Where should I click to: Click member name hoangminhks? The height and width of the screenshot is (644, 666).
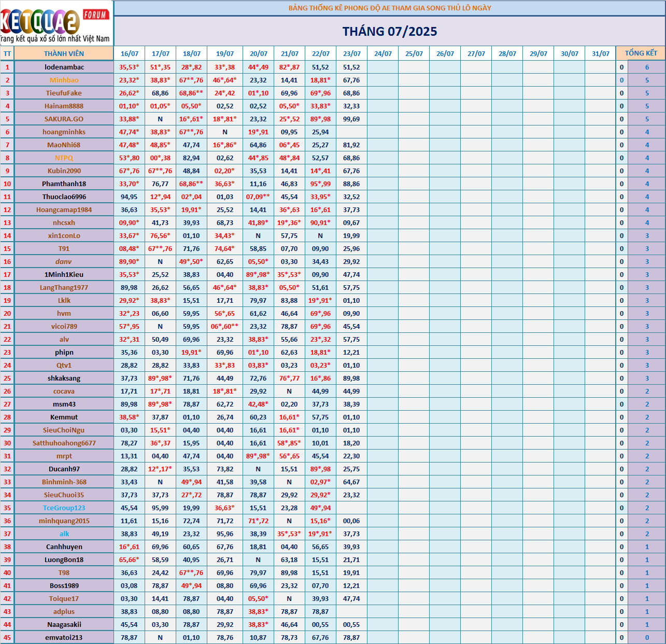[x=64, y=132]
